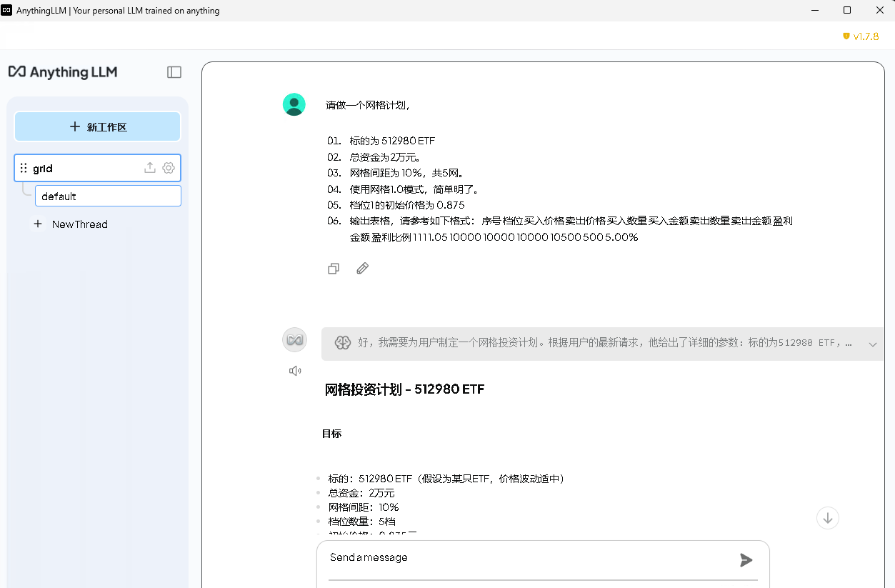Create a new workspace with 新工作区
Image resolution: width=895 pixels, height=588 pixels.
coord(97,126)
